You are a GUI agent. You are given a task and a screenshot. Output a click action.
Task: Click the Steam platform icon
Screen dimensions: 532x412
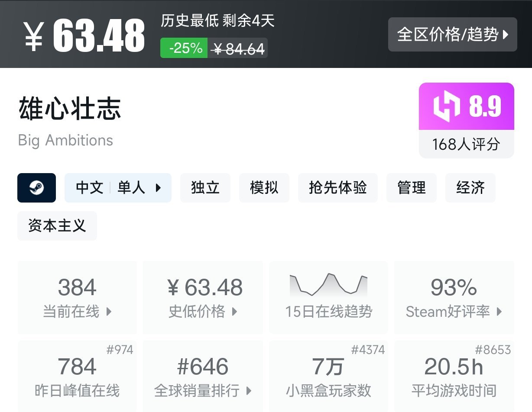point(36,188)
